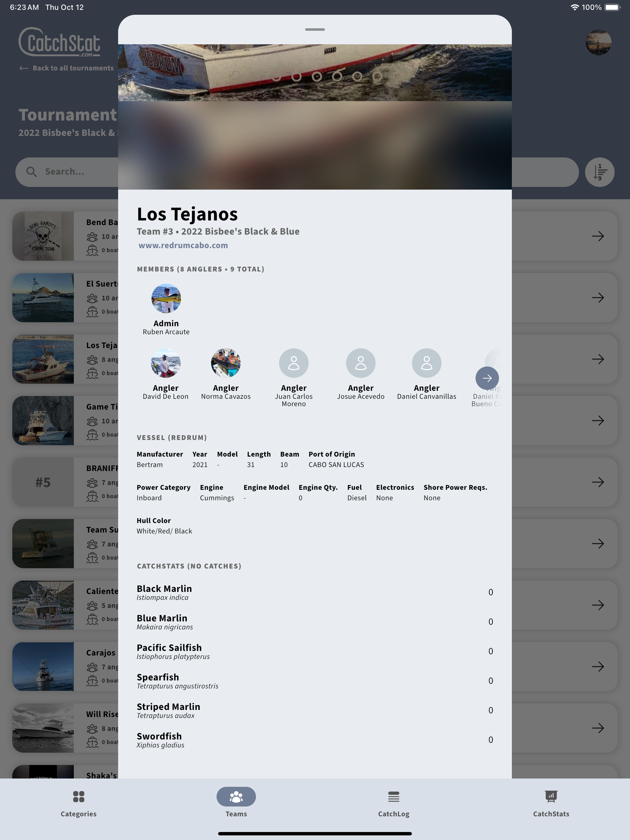Open Bend Bandits team arrow
630x840 pixels.
click(598, 236)
